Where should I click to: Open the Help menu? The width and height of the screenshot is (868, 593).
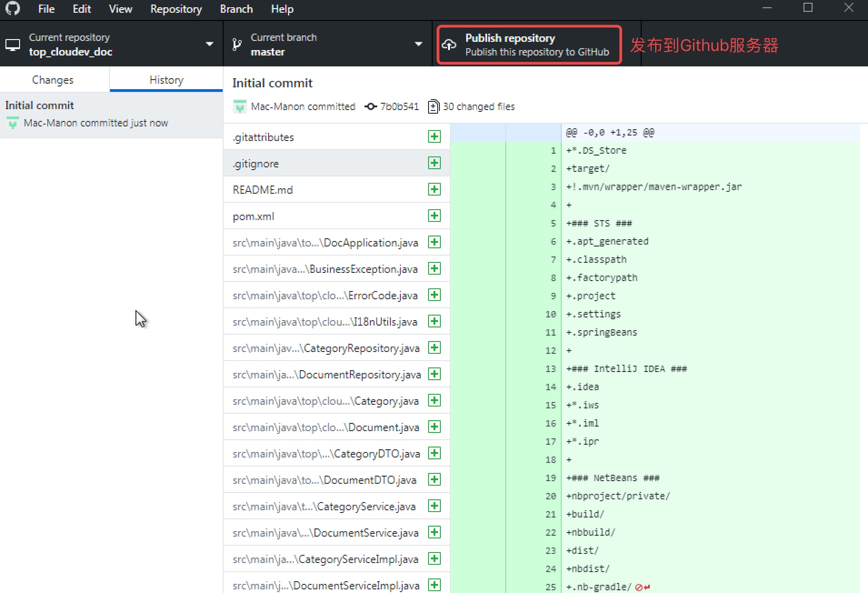point(282,9)
